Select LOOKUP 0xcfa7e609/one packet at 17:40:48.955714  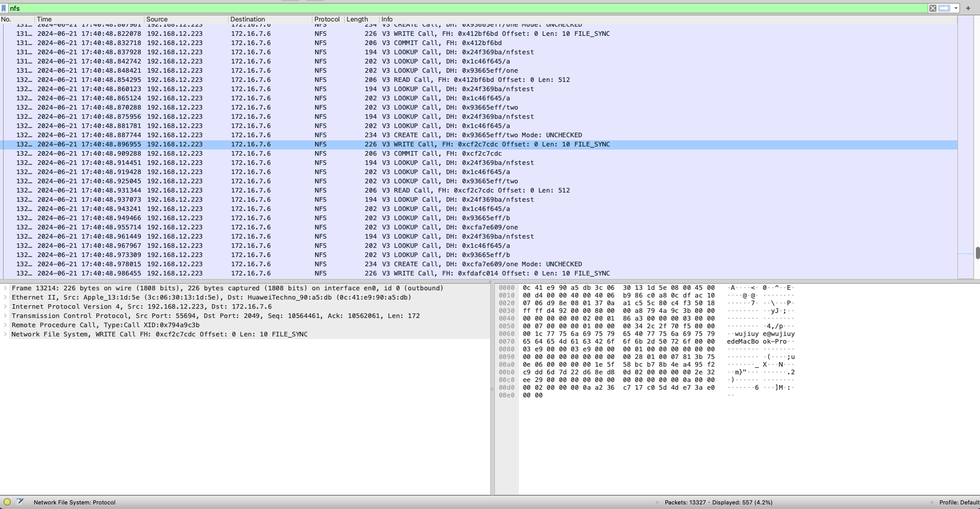click(478, 227)
